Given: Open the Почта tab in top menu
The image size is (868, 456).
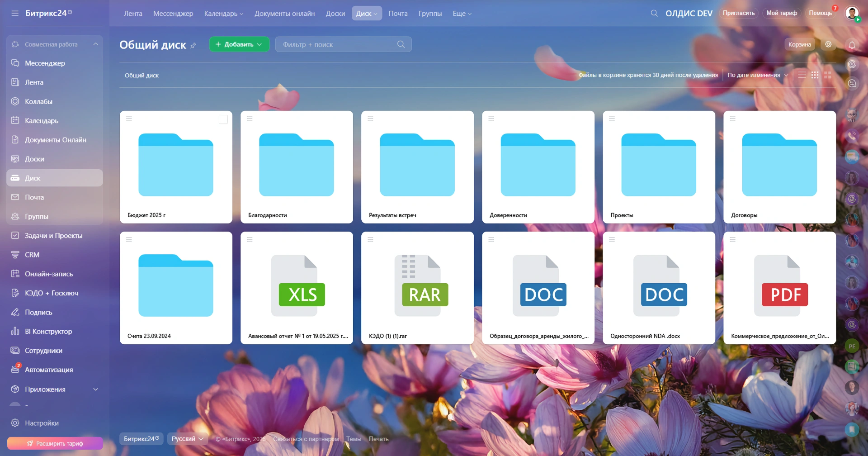Looking at the screenshot, I should [x=398, y=14].
